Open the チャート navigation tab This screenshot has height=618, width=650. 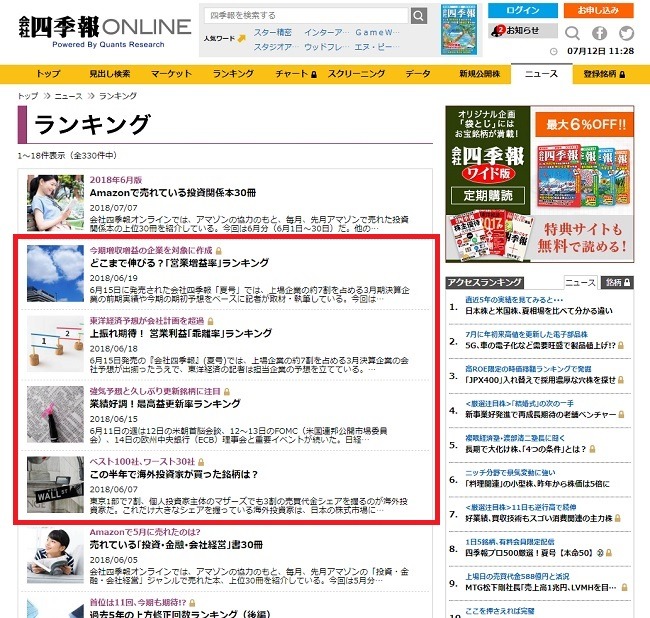(296, 74)
